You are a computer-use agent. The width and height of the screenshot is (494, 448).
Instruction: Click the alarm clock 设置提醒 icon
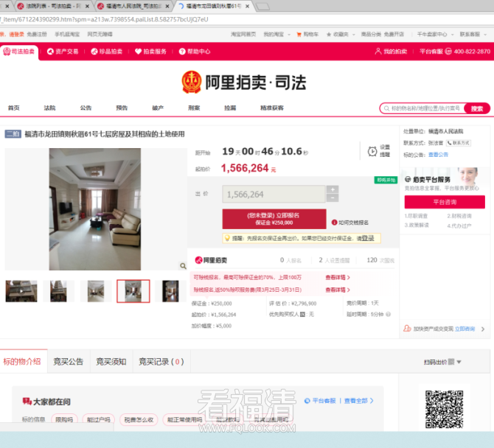coord(372,152)
